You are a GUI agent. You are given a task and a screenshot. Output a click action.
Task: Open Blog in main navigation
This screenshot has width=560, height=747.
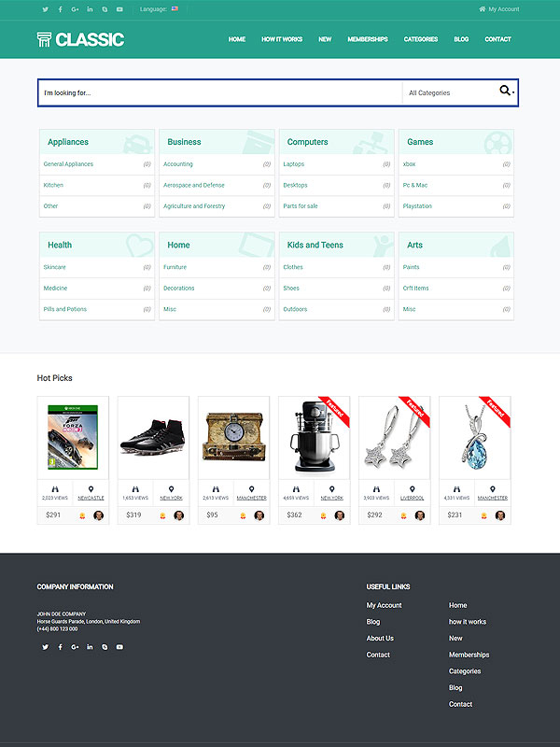coord(461,39)
